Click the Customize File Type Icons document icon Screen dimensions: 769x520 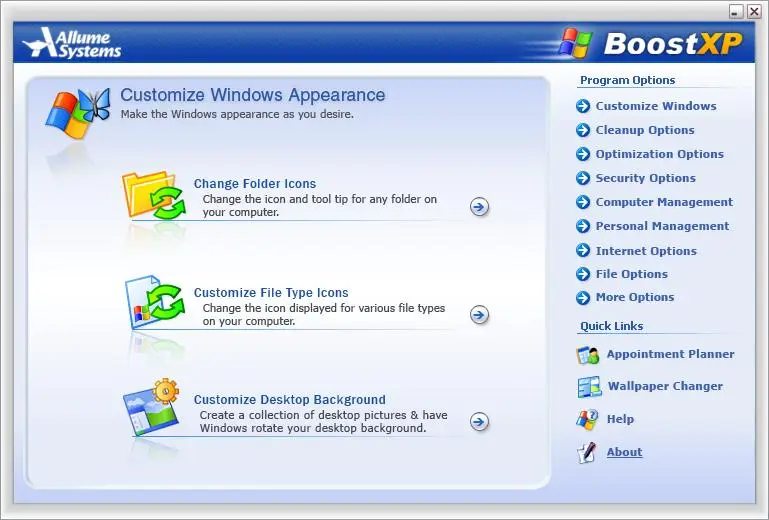point(155,302)
